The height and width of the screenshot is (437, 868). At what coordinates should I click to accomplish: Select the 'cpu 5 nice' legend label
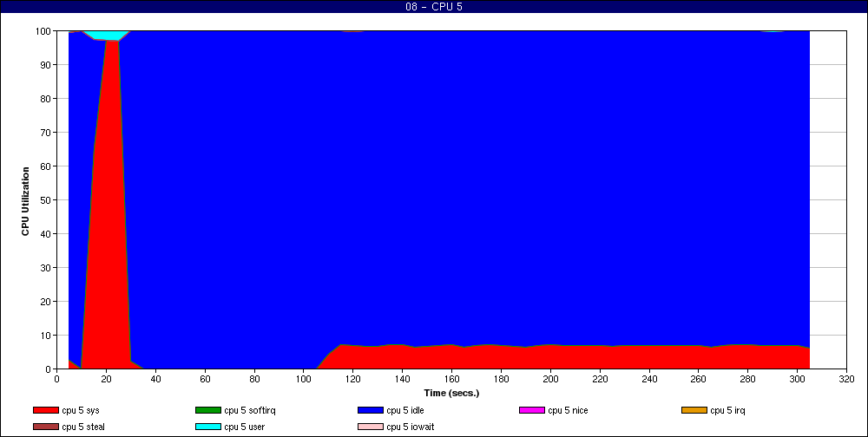point(568,410)
